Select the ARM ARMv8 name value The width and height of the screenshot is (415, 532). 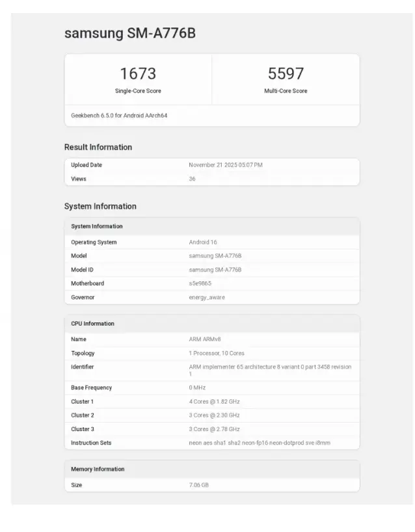[x=205, y=339]
